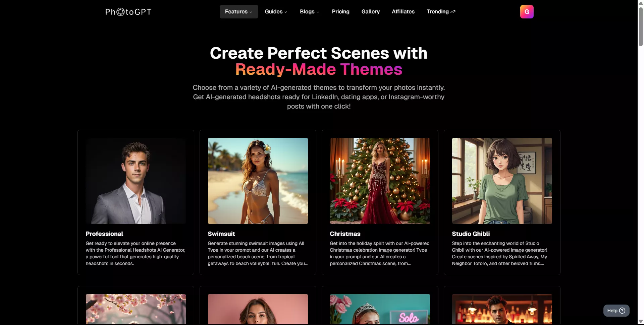Click the Trending arrow link
Viewport: 644px width, 325px height.
point(441,12)
